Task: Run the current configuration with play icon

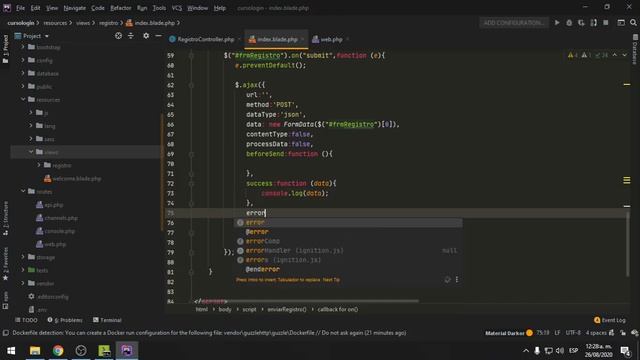Action: pos(557,23)
